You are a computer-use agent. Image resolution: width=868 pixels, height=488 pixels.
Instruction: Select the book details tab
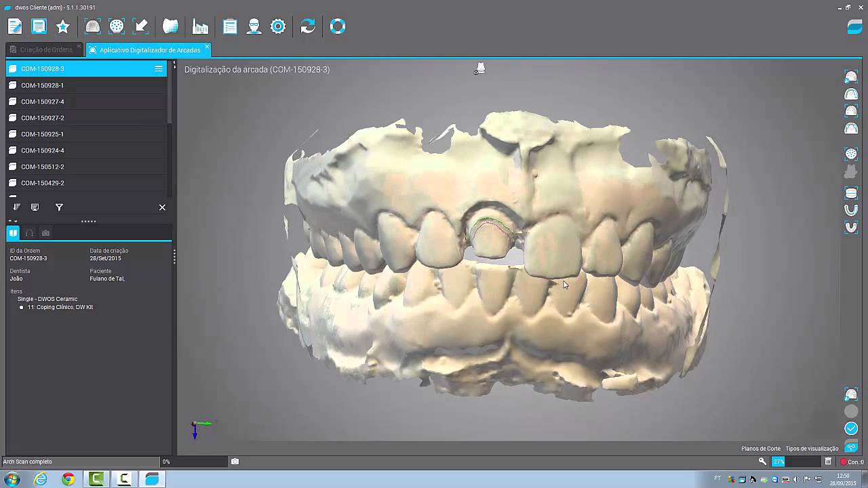tap(13, 233)
